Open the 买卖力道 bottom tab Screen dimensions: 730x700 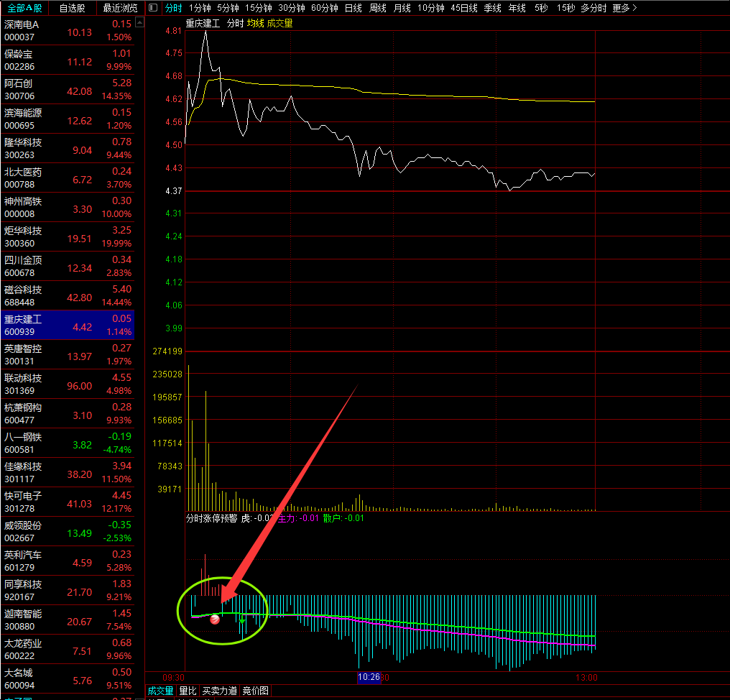tap(219, 691)
